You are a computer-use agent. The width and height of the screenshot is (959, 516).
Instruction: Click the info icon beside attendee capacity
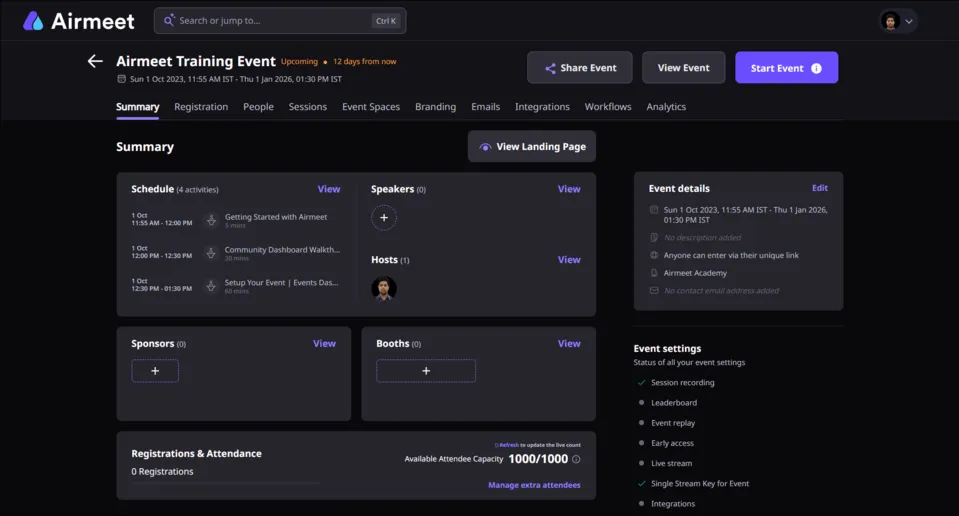click(x=576, y=459)
